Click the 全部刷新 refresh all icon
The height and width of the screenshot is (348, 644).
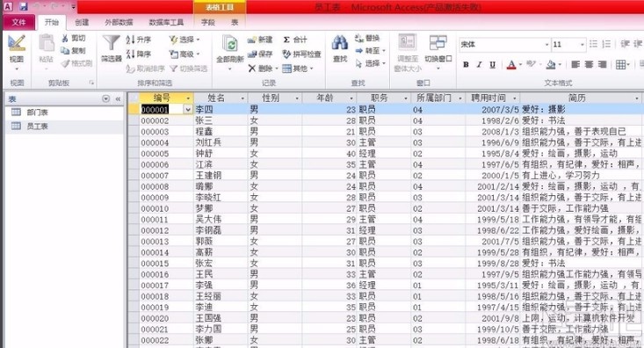pyautogui.click(x=230, y=44)
